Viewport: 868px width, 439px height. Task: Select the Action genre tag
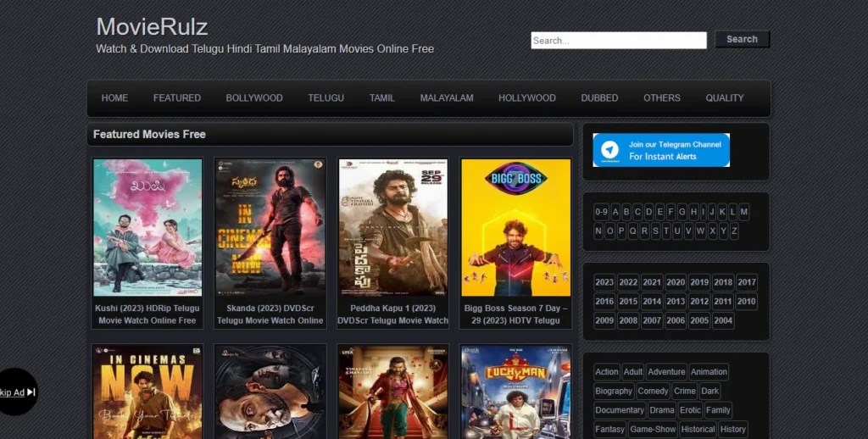click(606, 372)
